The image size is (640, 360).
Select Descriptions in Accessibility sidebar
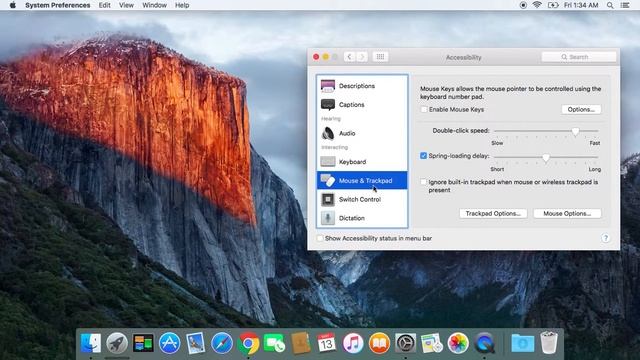tap(362, 86)
